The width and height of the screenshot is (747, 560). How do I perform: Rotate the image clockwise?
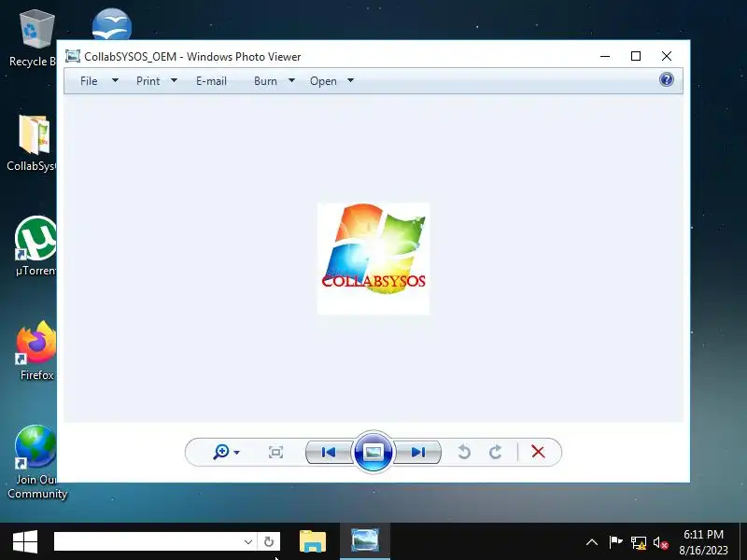496,452
